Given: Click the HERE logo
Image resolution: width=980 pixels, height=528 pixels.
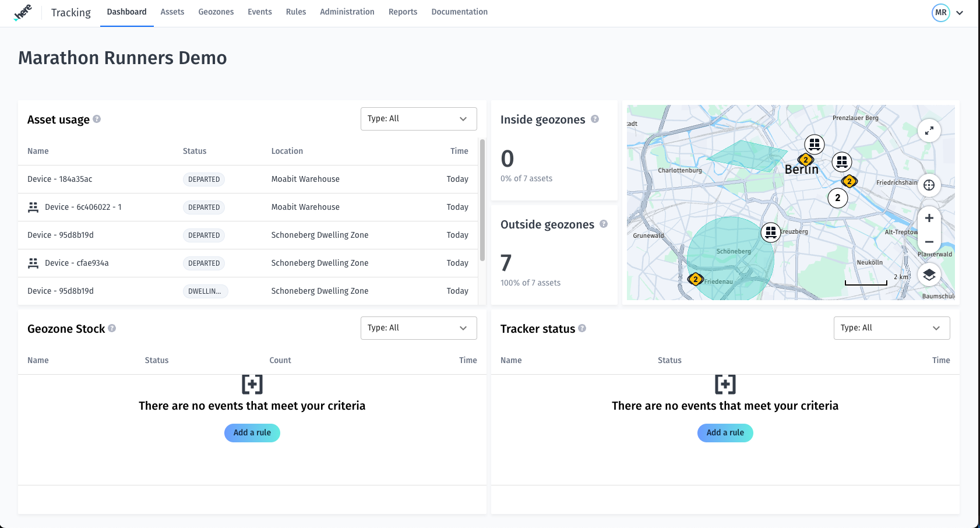Looking at the screenshot, I should (22, 12).
